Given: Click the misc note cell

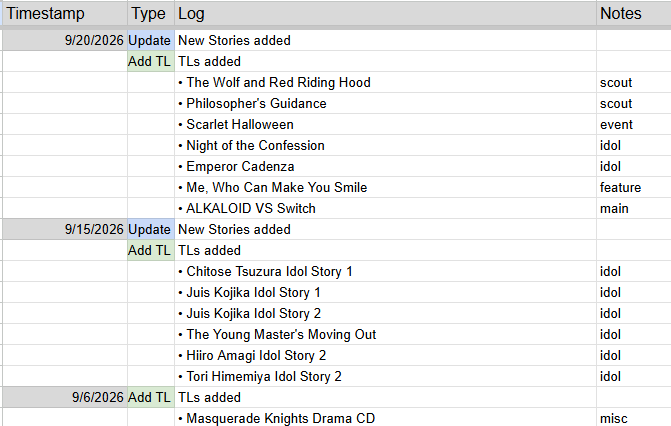Looking at the screenshot, I should 634,417.
